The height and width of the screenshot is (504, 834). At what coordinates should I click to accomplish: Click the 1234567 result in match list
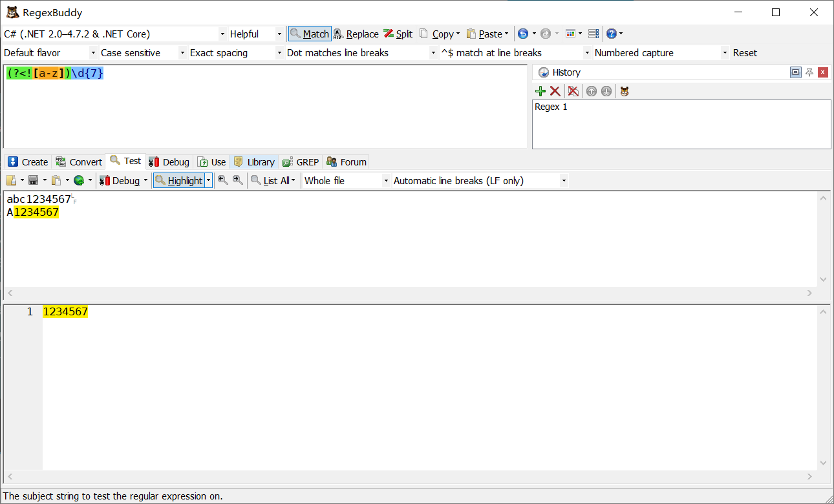[x=65, y=311]
